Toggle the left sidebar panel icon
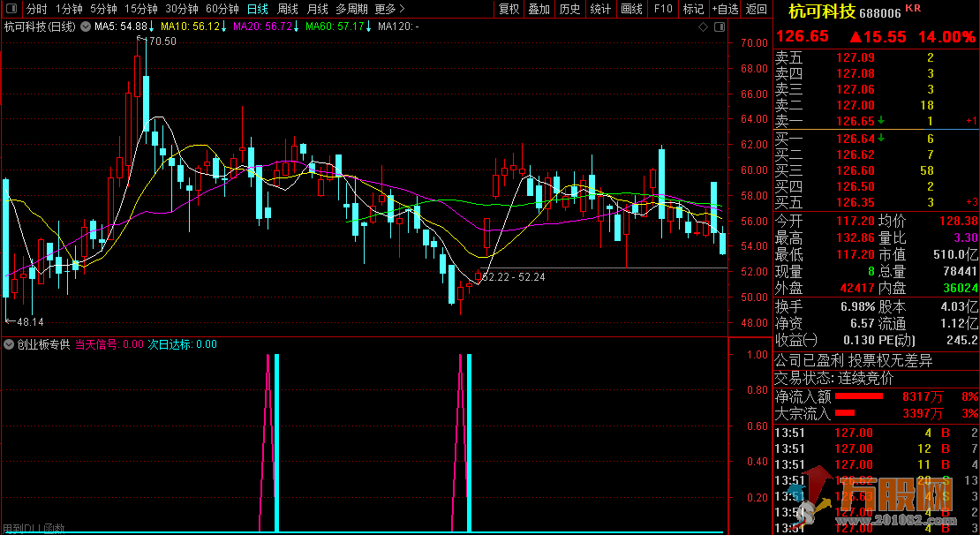This screenshot has height=535, width=980. [x=11, y=9]
